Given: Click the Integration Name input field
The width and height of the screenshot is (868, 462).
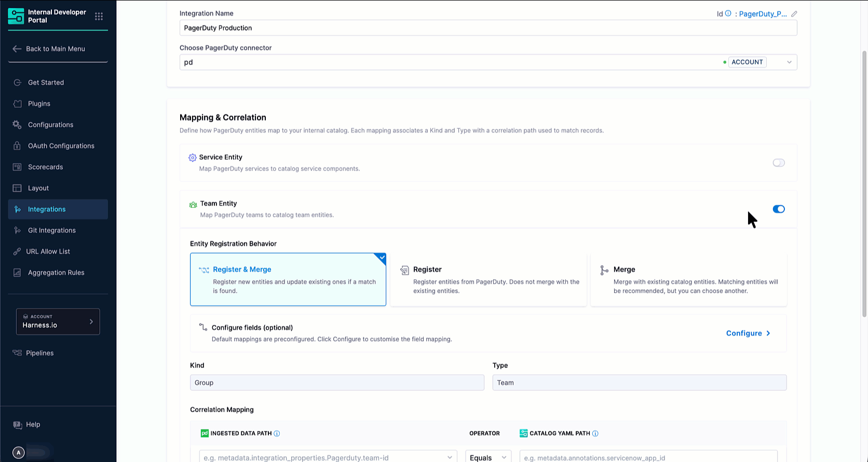Looking at the screenshot, I should pos(488,28).
